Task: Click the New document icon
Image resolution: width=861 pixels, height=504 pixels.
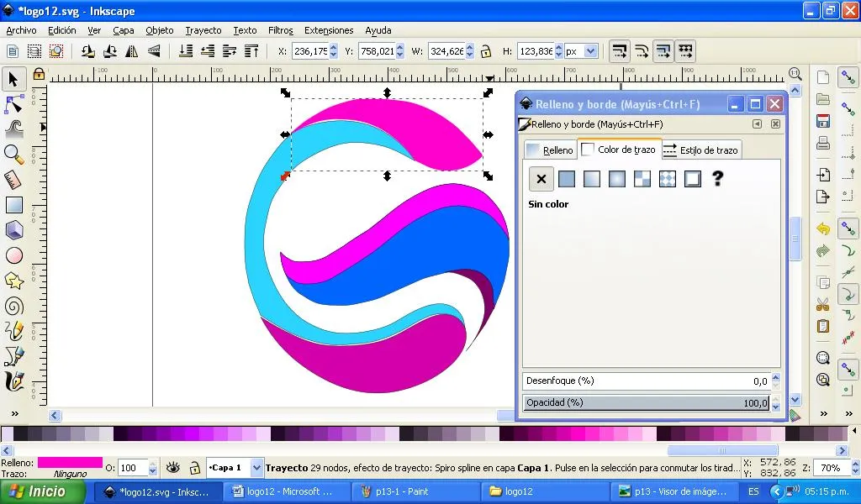Action: pos(822,77)
